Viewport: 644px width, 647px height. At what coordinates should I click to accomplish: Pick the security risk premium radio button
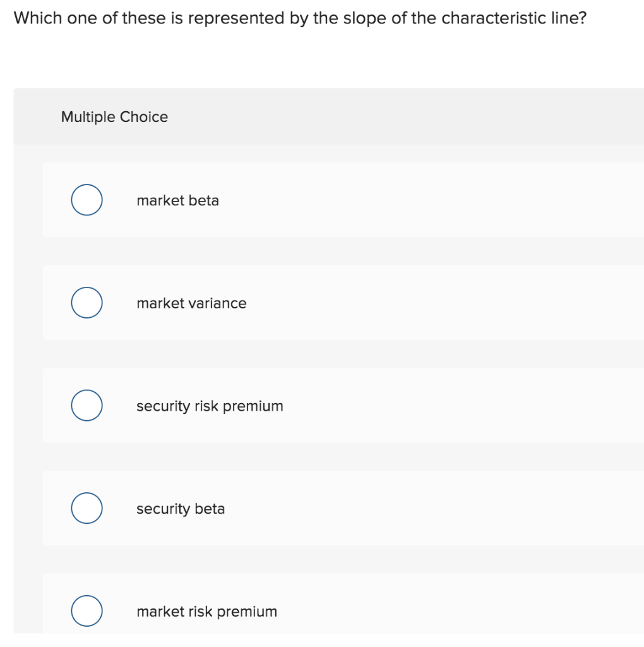86,406
